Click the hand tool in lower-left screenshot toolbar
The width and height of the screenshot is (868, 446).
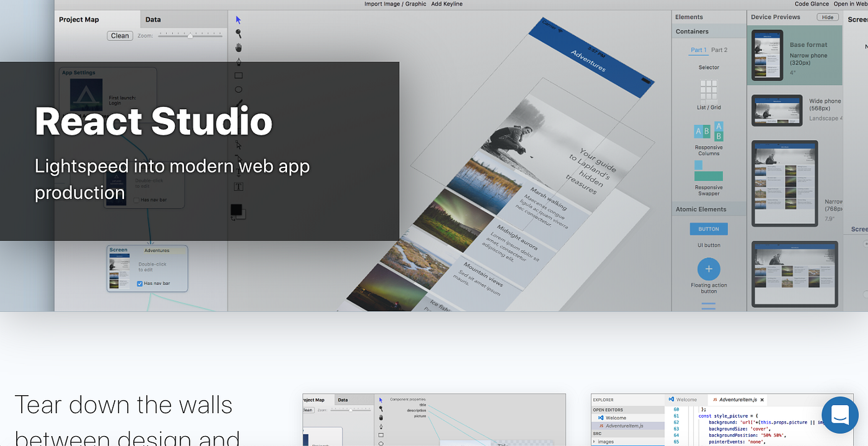pos(381,417)
